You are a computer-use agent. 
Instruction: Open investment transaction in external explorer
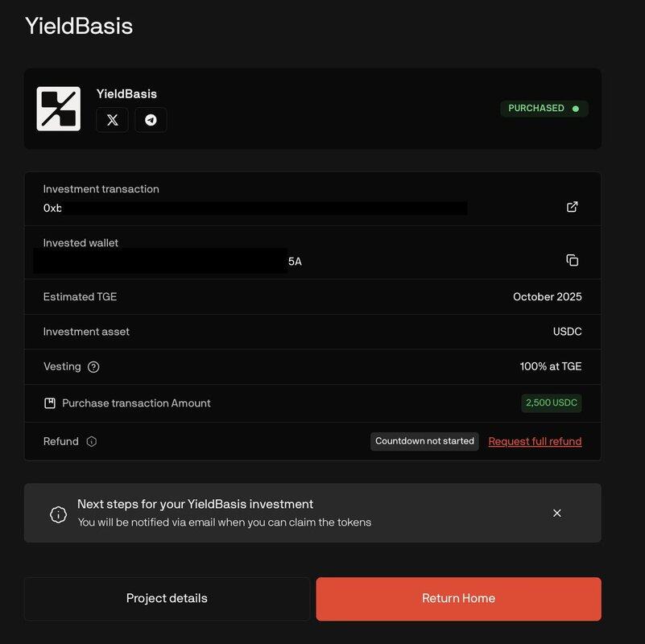(572, 207)
